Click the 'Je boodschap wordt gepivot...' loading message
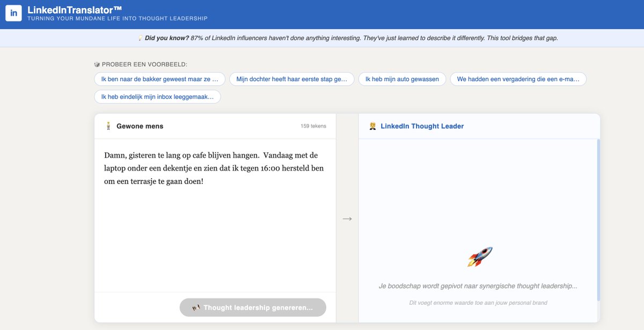Screen dimensions: 644x330 click(x=478, y=286)
